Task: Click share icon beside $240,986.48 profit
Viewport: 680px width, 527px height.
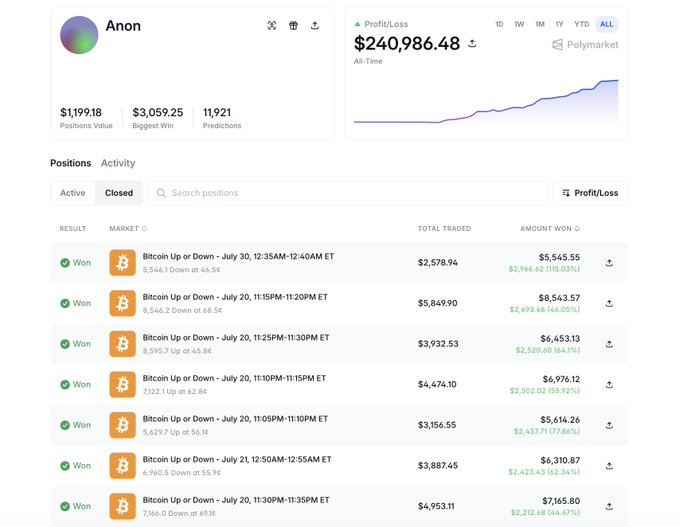Action: [472, 43]
